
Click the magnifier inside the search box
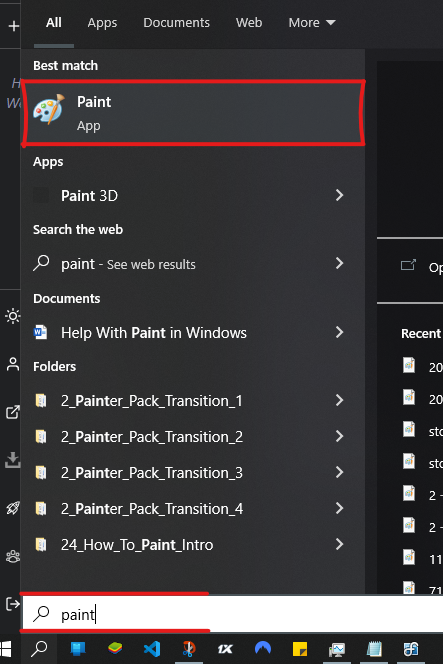42,614
